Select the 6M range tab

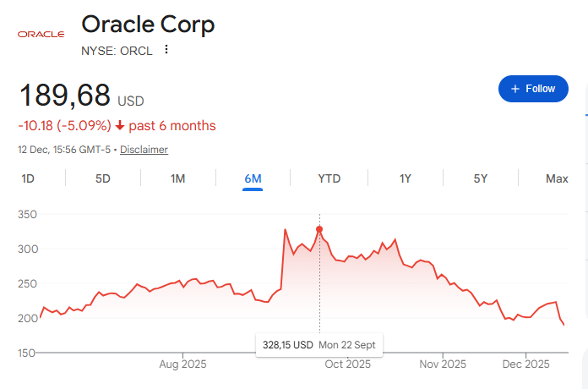(x=253, y=178)
